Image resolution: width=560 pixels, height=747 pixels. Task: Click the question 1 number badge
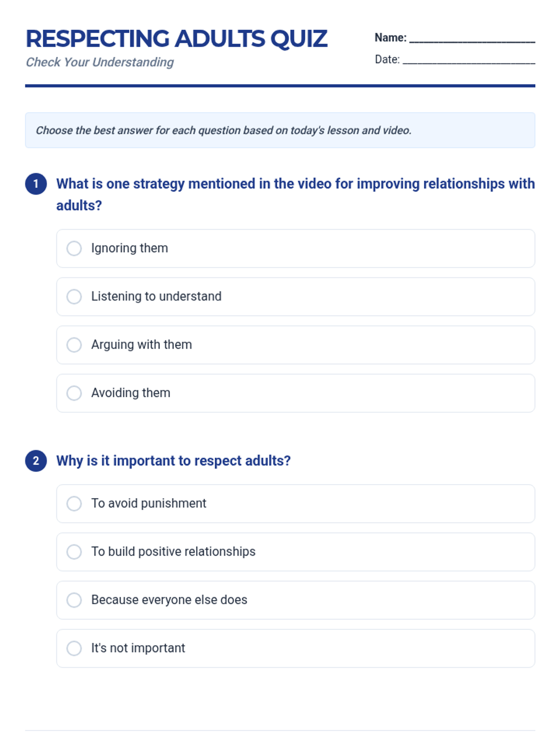pyautogui.click(x=36, y=184)
